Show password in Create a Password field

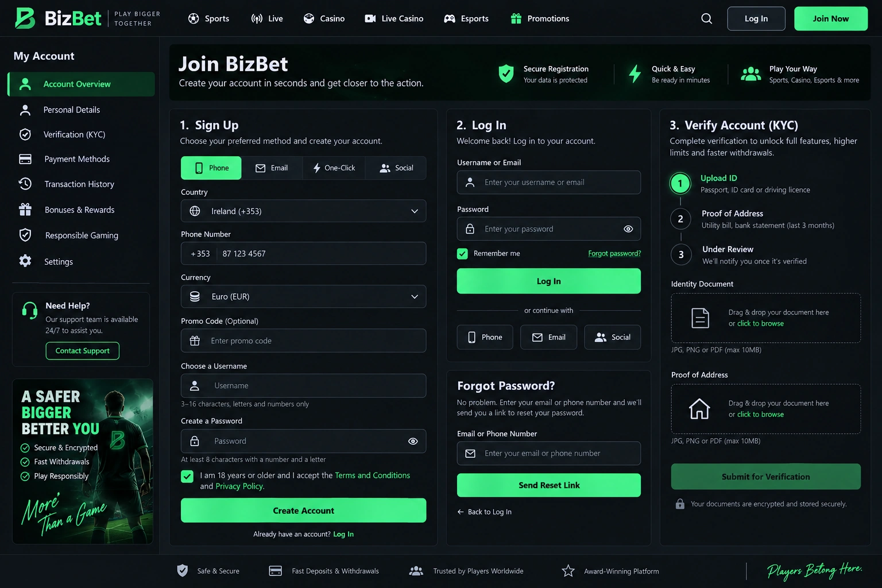(413, 441)
